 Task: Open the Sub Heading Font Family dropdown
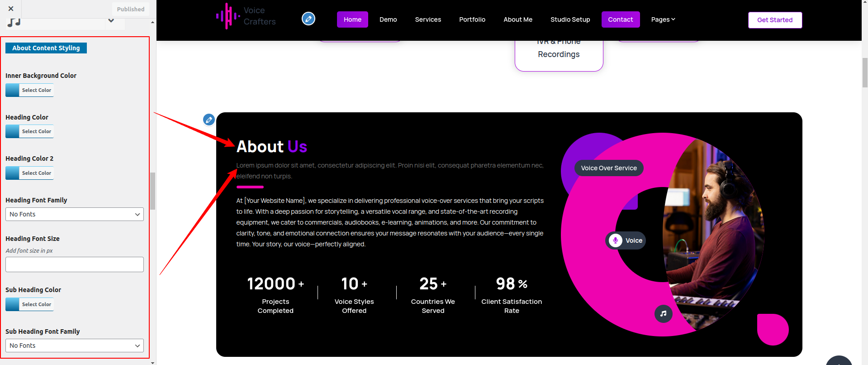pyautogui.click(x=75, y=346)
